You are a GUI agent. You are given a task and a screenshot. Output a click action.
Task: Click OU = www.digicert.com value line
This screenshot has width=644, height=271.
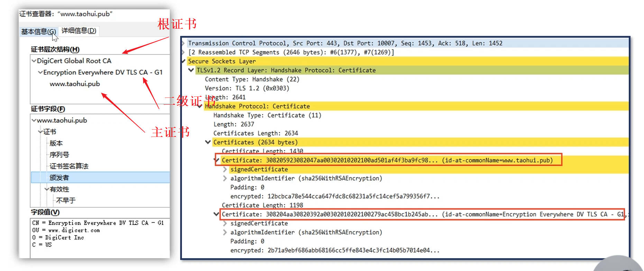pyautogui.click(x=66, y=230)
